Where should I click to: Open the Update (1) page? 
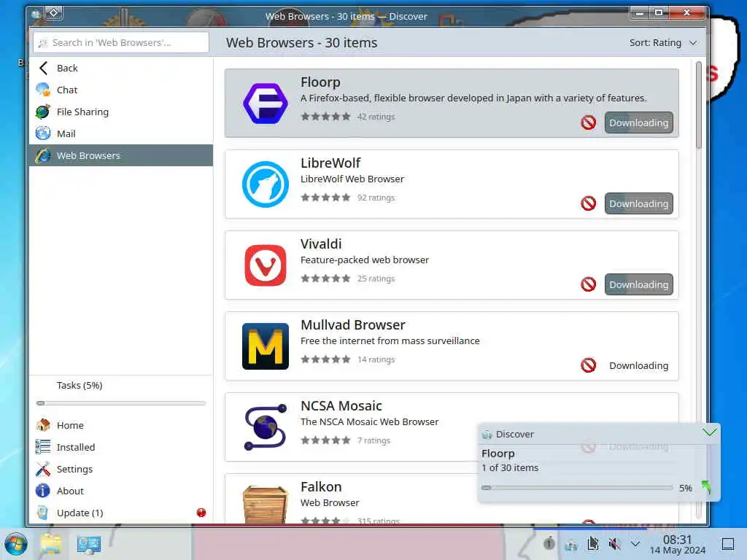point(121,513)
